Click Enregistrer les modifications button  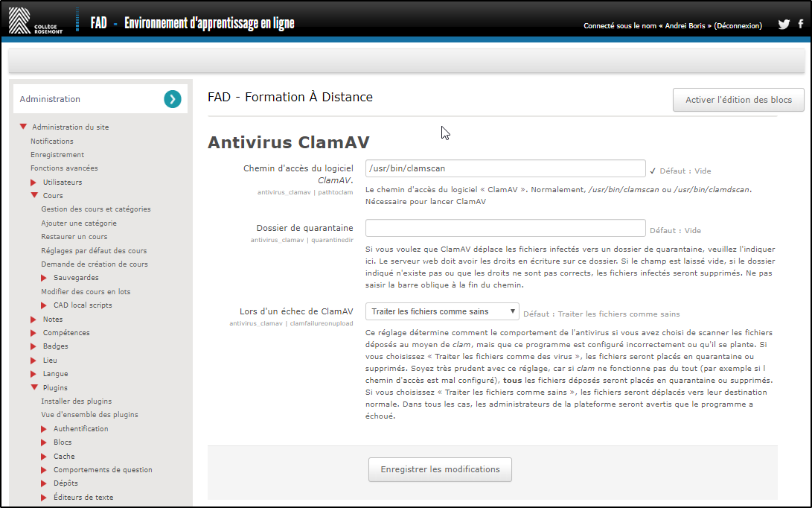[x=440, y=469]
